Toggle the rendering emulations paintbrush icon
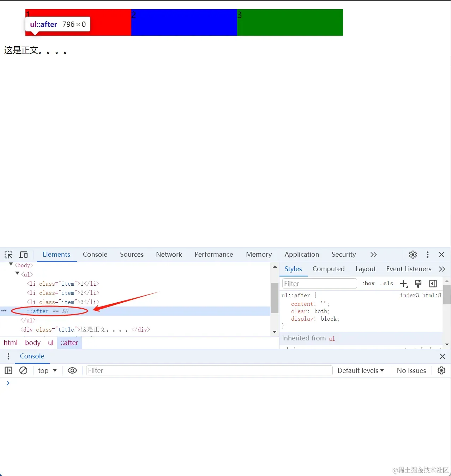Screen dimensions: 451x476 click(x=418, y=284)
